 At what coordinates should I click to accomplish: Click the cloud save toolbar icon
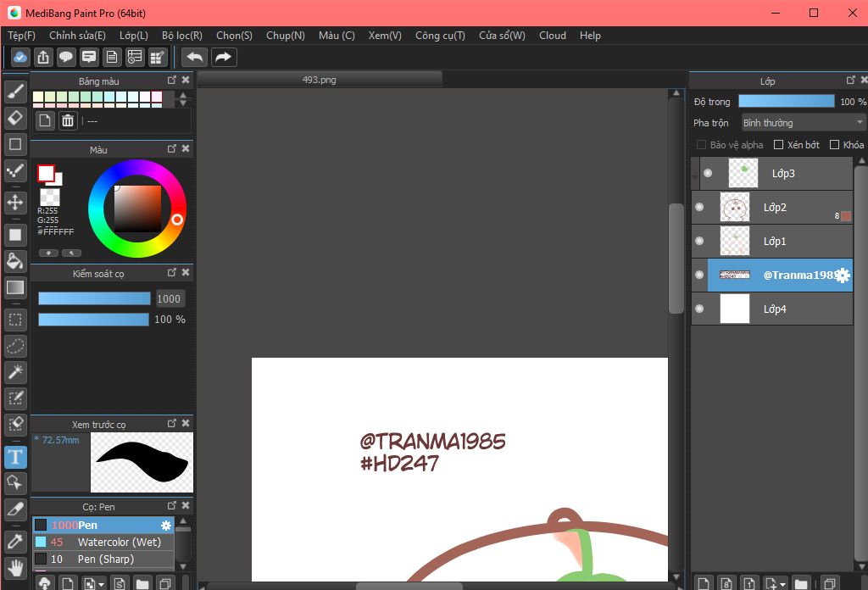[20, 57]
